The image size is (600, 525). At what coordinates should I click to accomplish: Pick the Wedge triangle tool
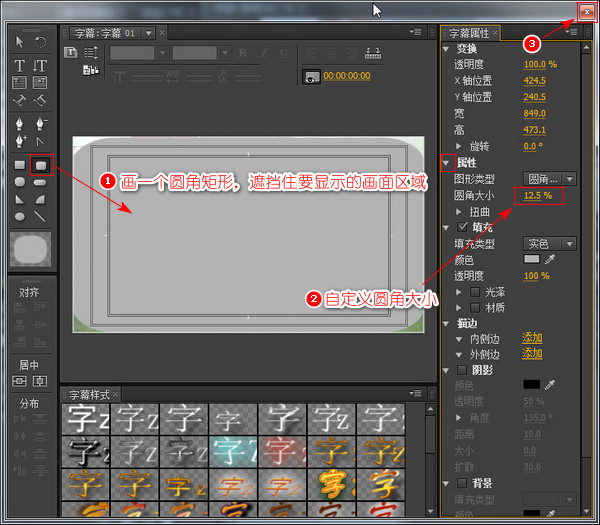click(20, 199)
